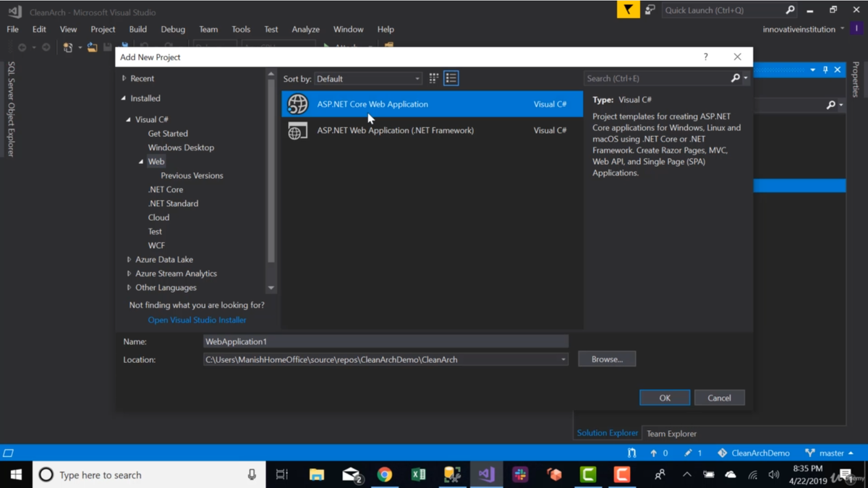Viewport: 868px width, 488px height.
Task: Open the SQL Server Object Explorer side tab
Action: point(11,109)
